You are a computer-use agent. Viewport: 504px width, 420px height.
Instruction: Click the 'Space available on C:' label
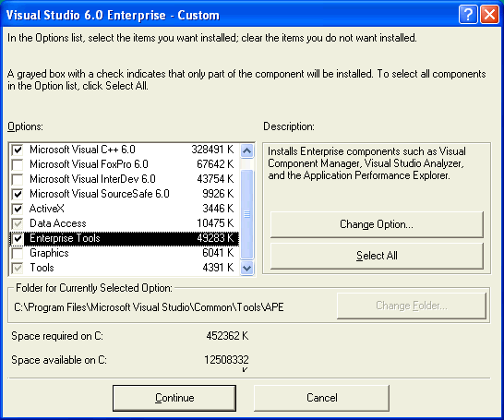tap(59, 360)
